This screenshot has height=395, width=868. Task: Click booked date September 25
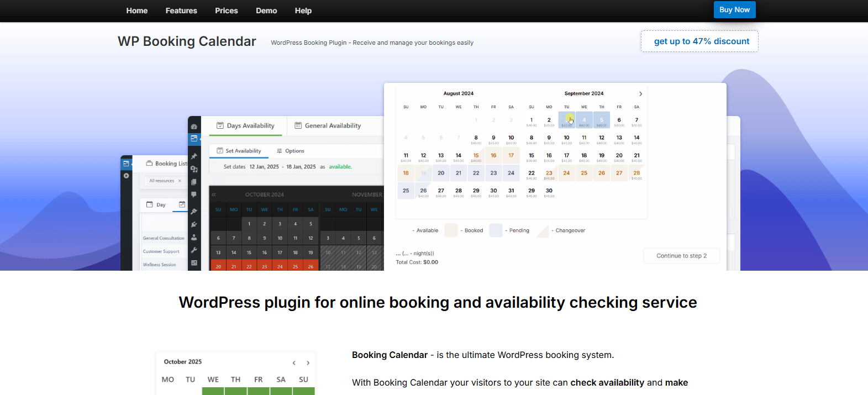pyautogui.click(x=584, y=173)
